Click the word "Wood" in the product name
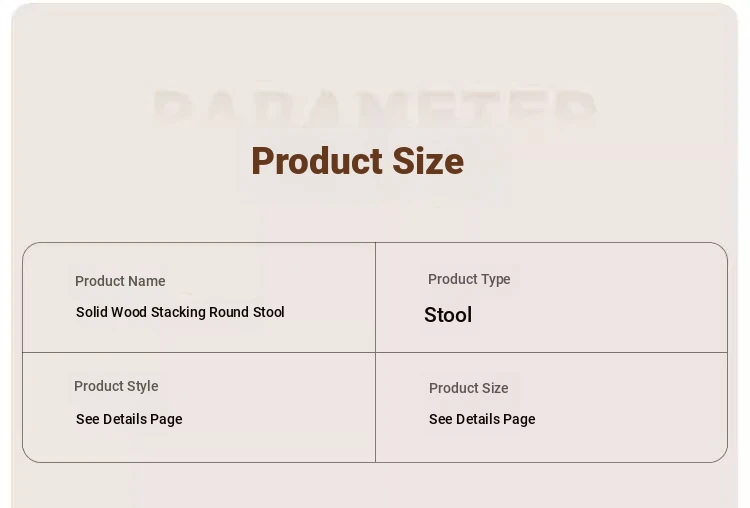 pyautogui.click(x=129, y=312)
